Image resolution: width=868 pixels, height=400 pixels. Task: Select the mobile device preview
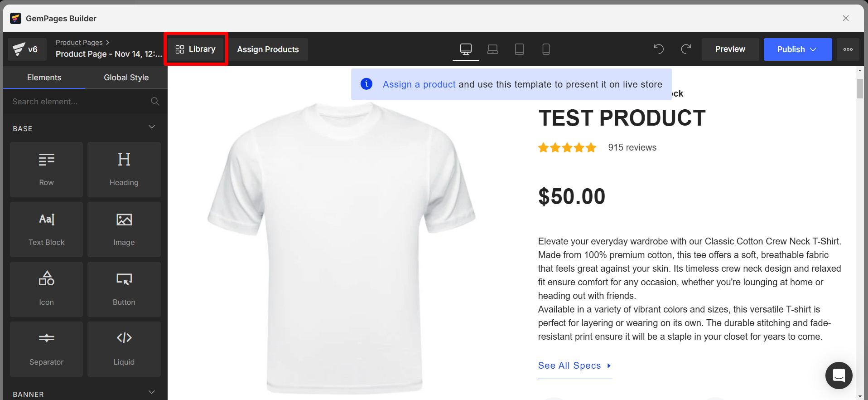[546, 49]
